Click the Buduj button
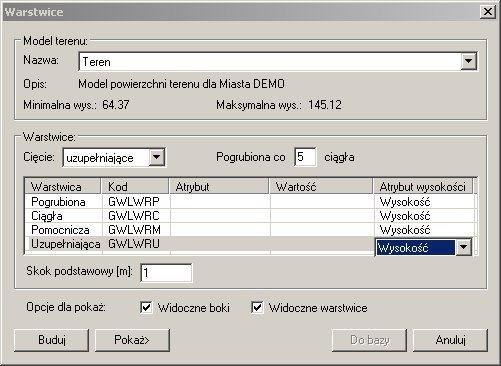Screen dimensions: 501x366 coord(51,340)
